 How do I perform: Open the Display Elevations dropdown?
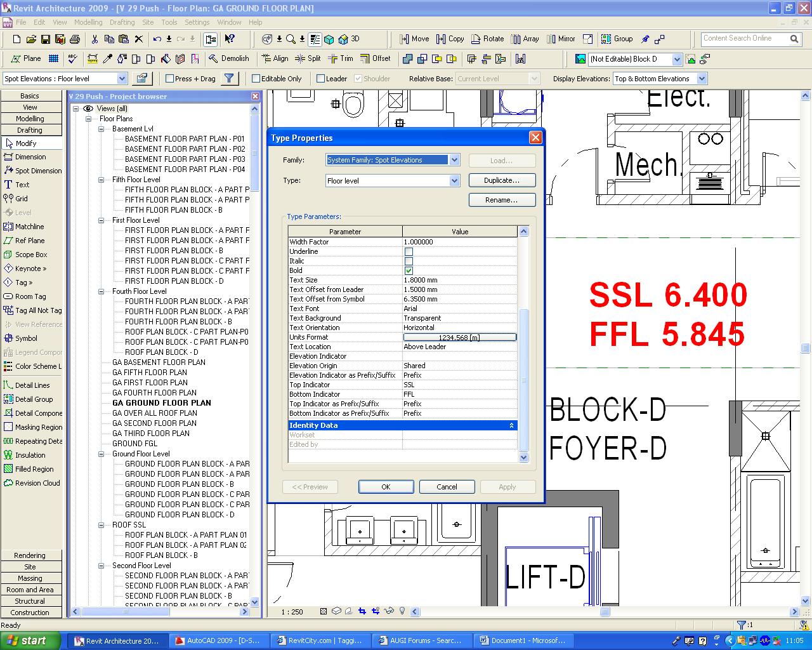point(702,79)
